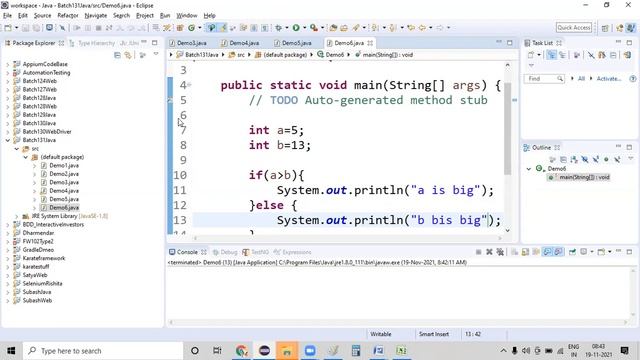Click the New Java Class green icon

tap(191, 28)
